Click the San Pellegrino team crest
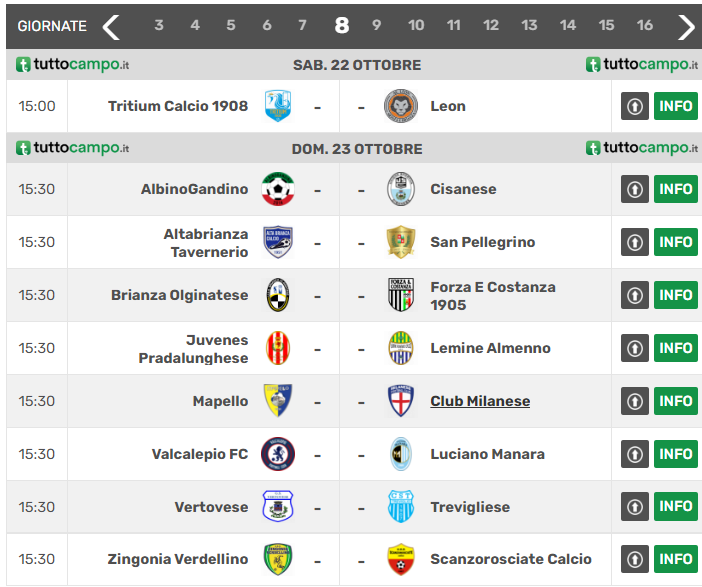702x587 pixels. click(x=400, y=242)
